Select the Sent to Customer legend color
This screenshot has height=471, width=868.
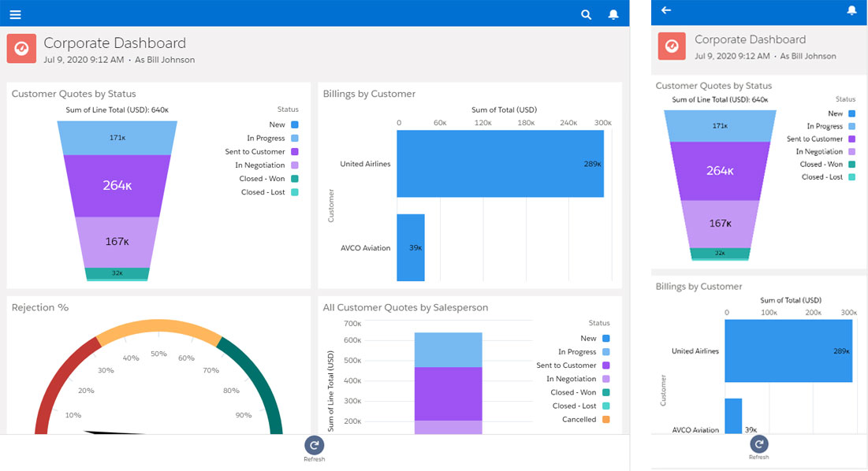[x=294, y=152]
